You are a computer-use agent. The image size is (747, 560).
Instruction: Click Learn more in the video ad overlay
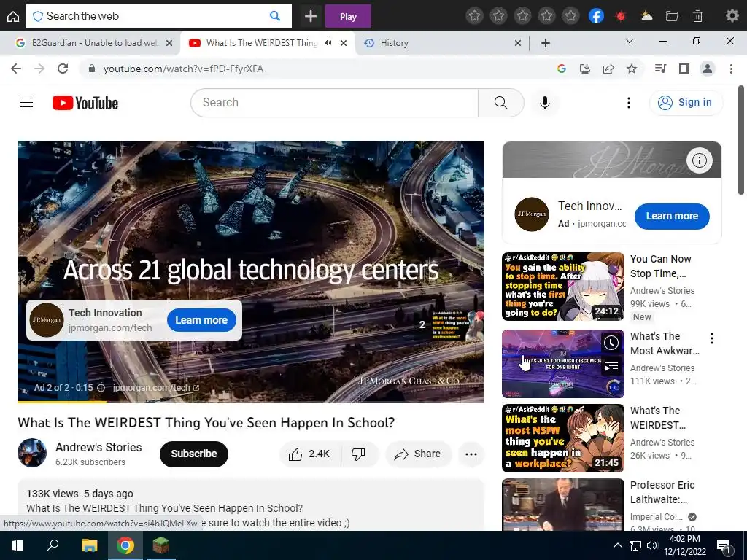(201, 321)
